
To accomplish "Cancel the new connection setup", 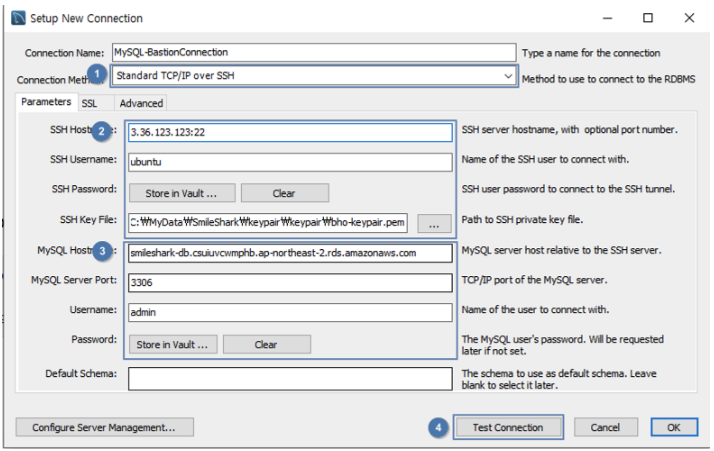I will point(605,427).
